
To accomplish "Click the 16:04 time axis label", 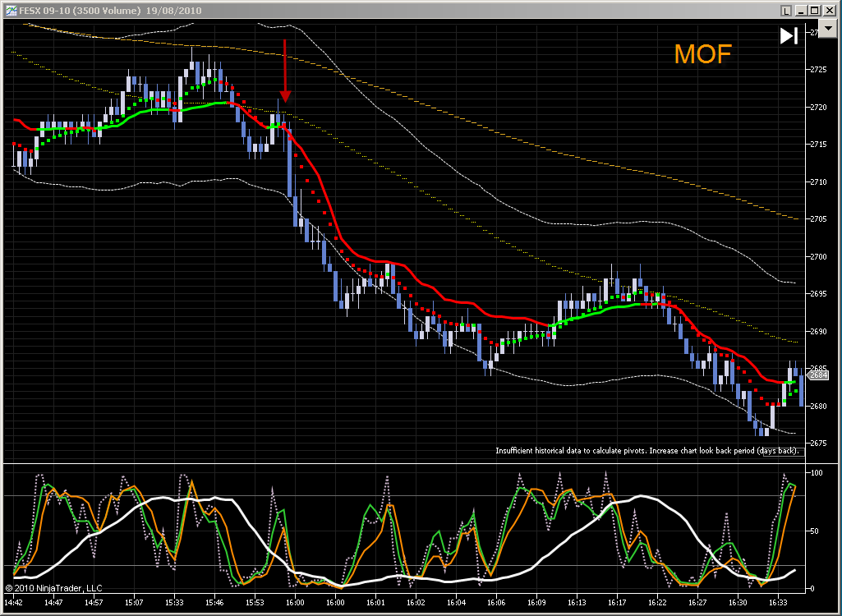I will point(457,603).
